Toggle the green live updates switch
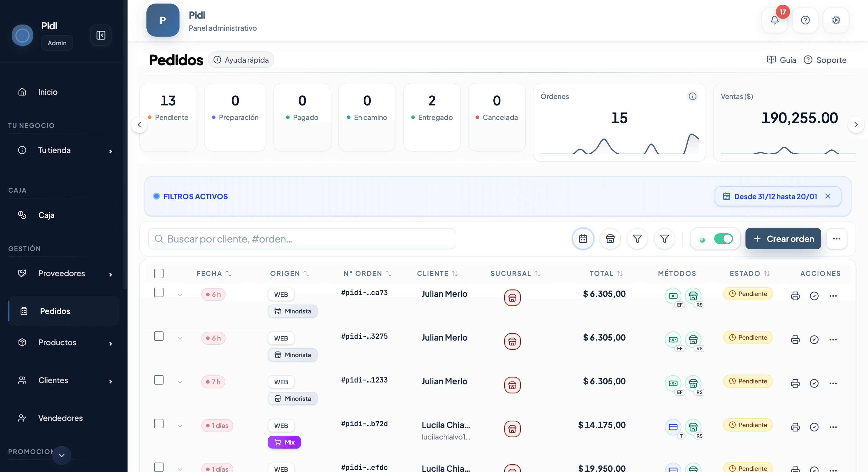Viewport: 868px width, 472px height. tap(723, 239)
